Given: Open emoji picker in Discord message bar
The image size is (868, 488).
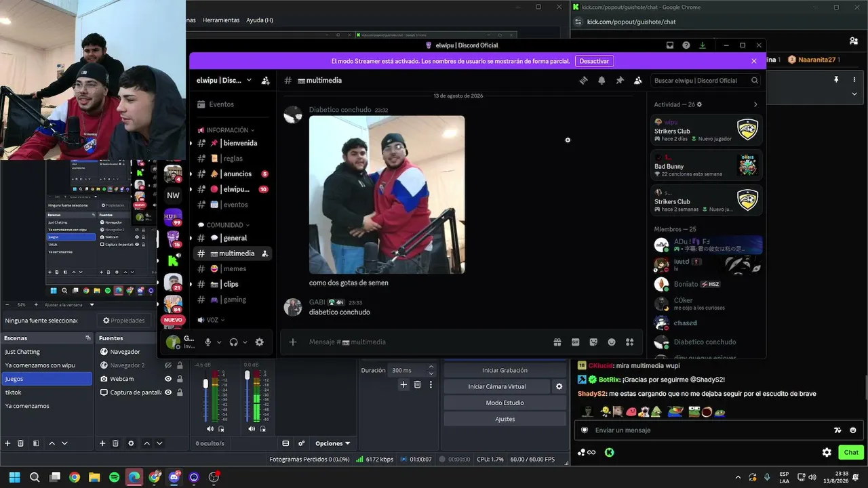Looking at the screenshot, I should [x=612, y=342].
